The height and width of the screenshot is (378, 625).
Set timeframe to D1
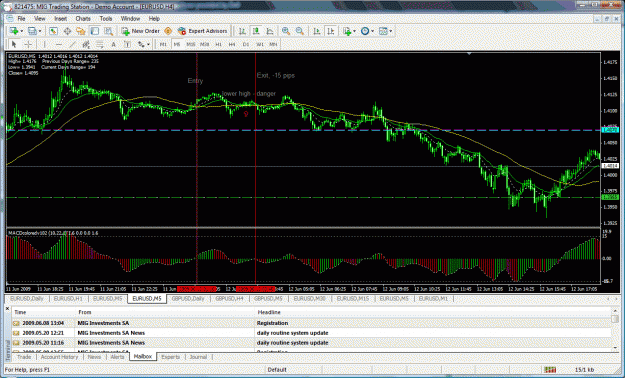click(x=246, y=44)
